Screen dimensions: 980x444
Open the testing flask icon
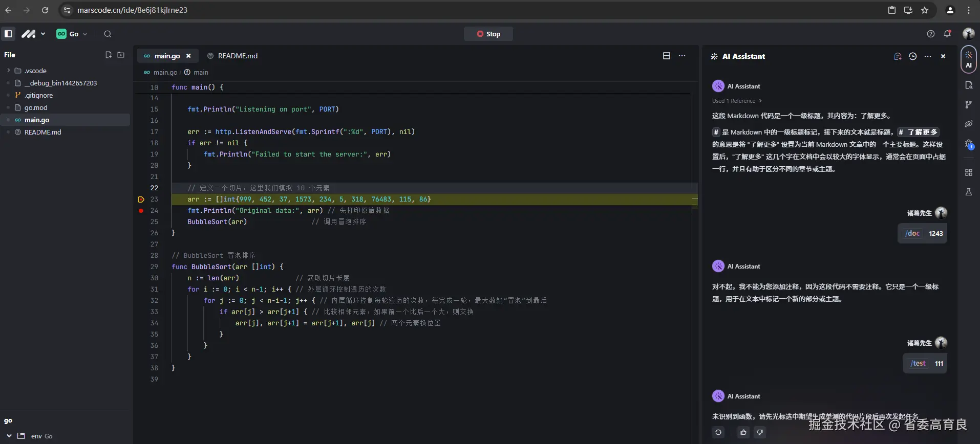click(x=968, y=192)
